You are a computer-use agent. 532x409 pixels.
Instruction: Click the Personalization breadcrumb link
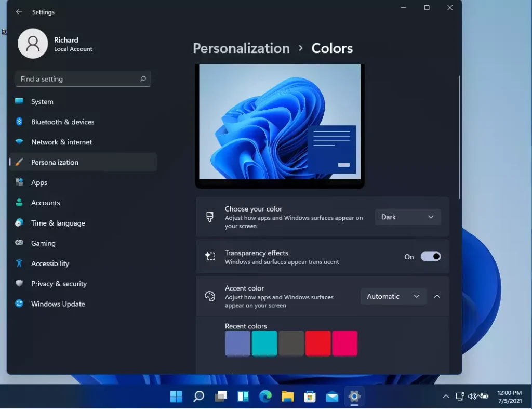(241, 48)
